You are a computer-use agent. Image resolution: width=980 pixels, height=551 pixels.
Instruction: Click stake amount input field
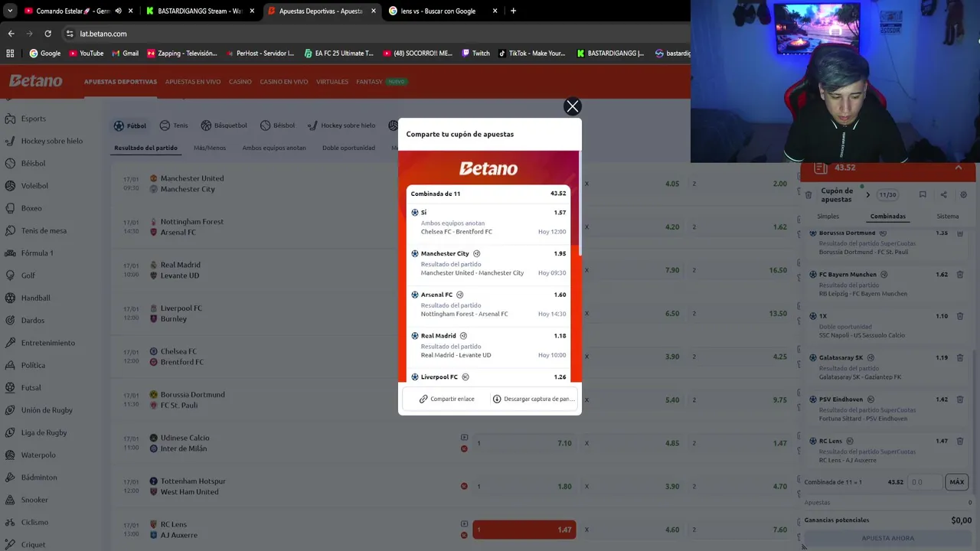click(x=925, y=482)
